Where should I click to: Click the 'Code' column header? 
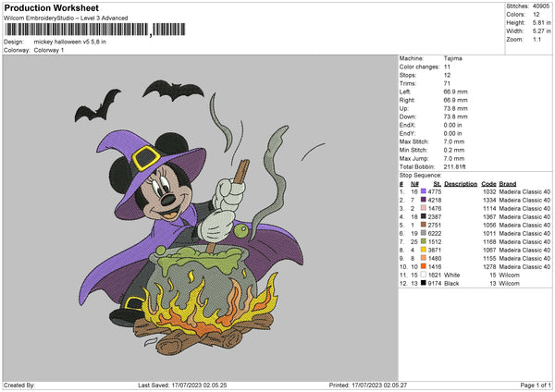(488, 184)
